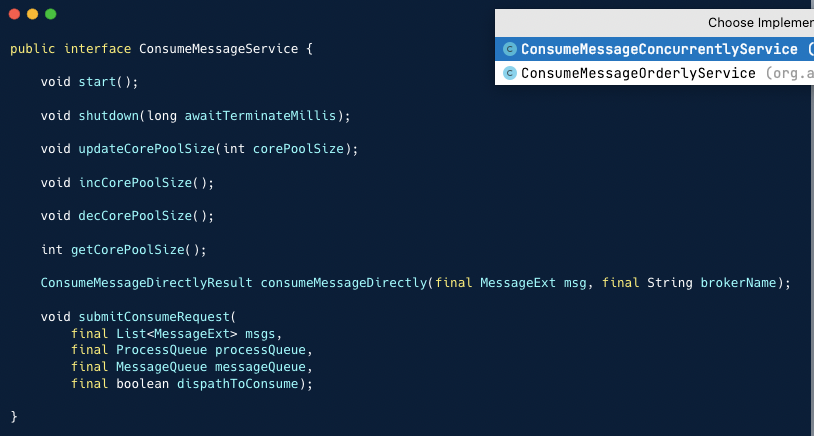Viewport: 814px width, 436px height.
Task: Click the red close window button
Action: pyautogui.click(x=15, y=14)
